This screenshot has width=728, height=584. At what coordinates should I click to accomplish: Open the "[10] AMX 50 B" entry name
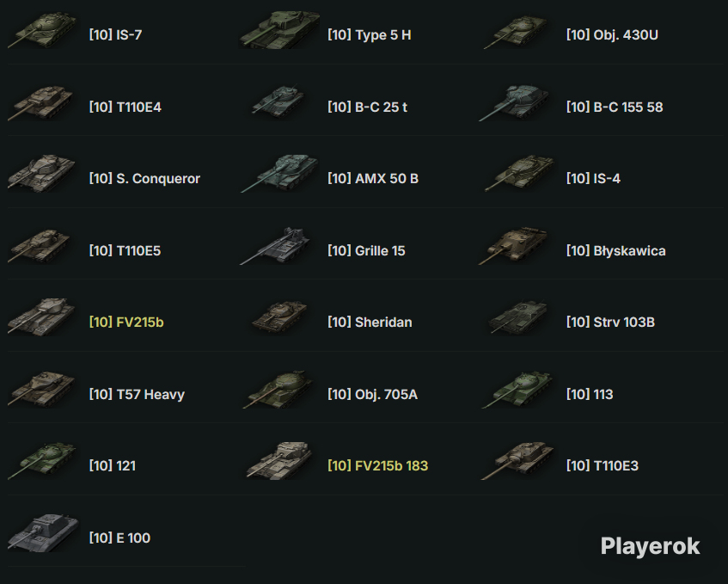pyautogui.click(x=373, y=178)
